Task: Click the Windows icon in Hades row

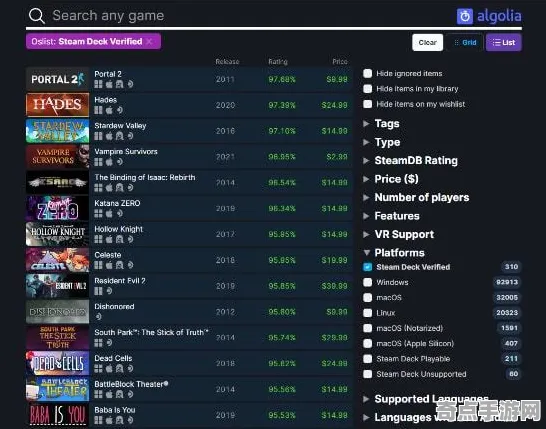Action: [x=99, y=110]
